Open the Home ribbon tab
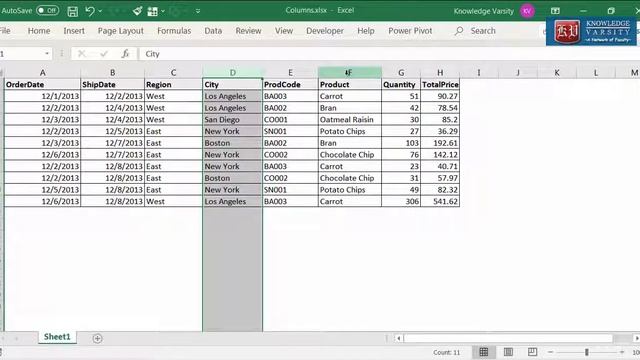The image size is (640, 360). pos(39,31)
